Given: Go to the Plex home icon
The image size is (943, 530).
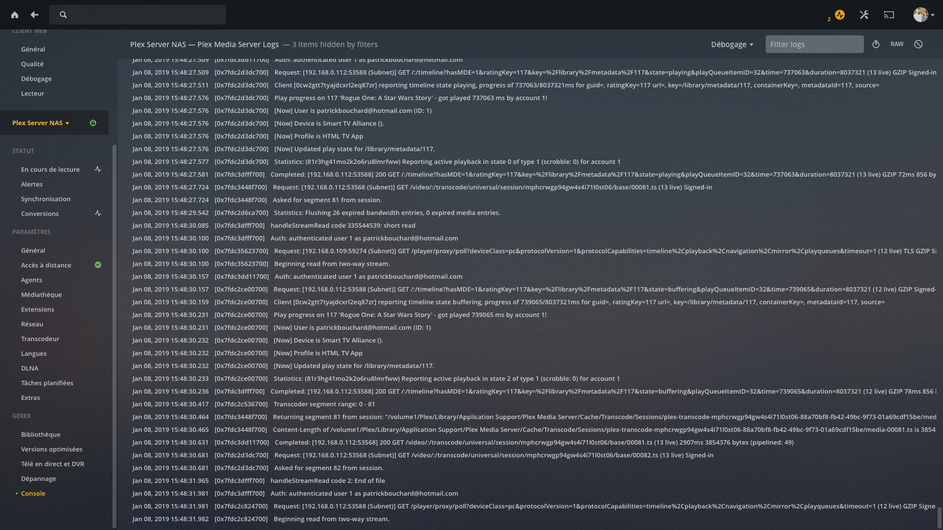Looking at the screenshot, I should [x=14, y=14].
